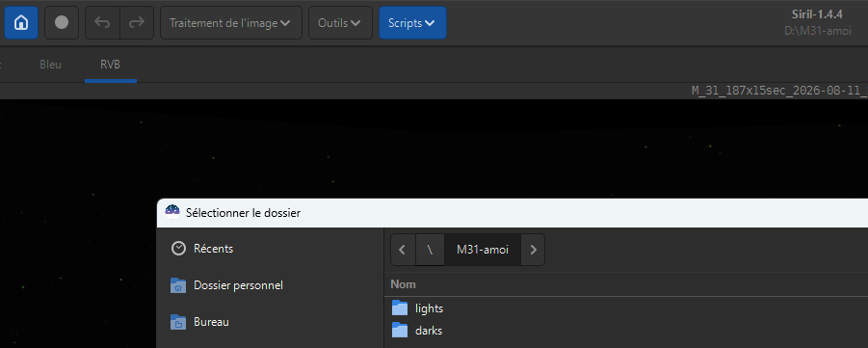Go back with the path bar left arrow
This screenshot has width=868, height=348.
(403, 250)
